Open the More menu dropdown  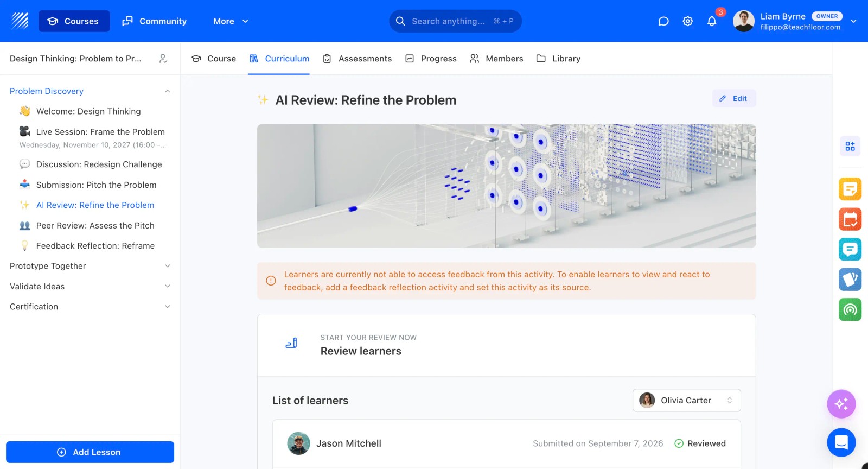231,21
